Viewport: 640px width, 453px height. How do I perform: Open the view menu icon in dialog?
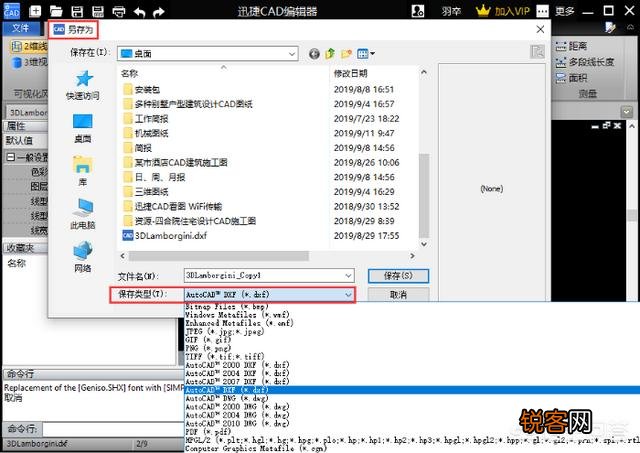(x=366, y=53)
